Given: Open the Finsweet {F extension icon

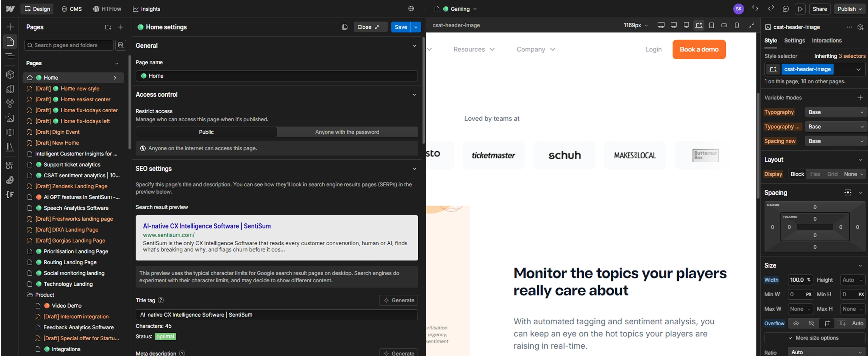Looking at the screenshot, I should tap(10, 194).
